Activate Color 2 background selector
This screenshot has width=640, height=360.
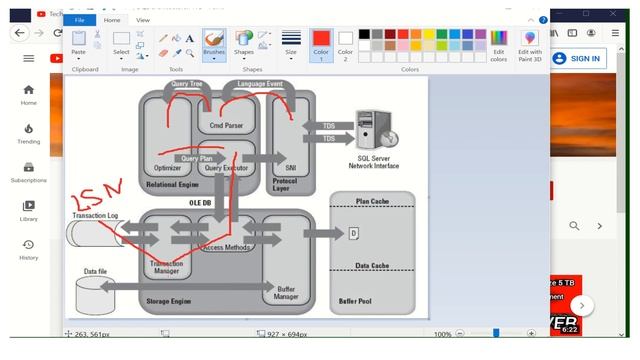(345, 45)
